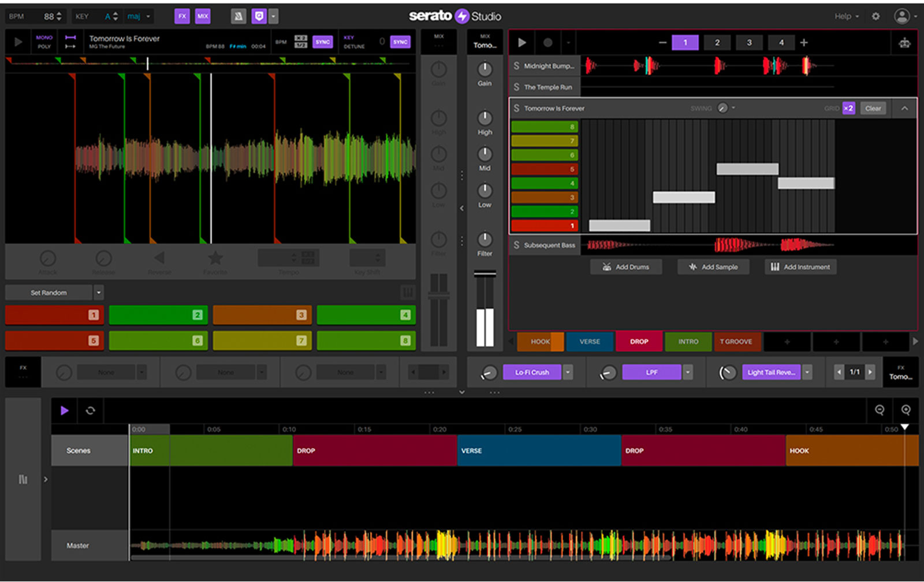924x582 pixels.
Task: Trigger orange cue pad 3
Action: tap(262, 315)
